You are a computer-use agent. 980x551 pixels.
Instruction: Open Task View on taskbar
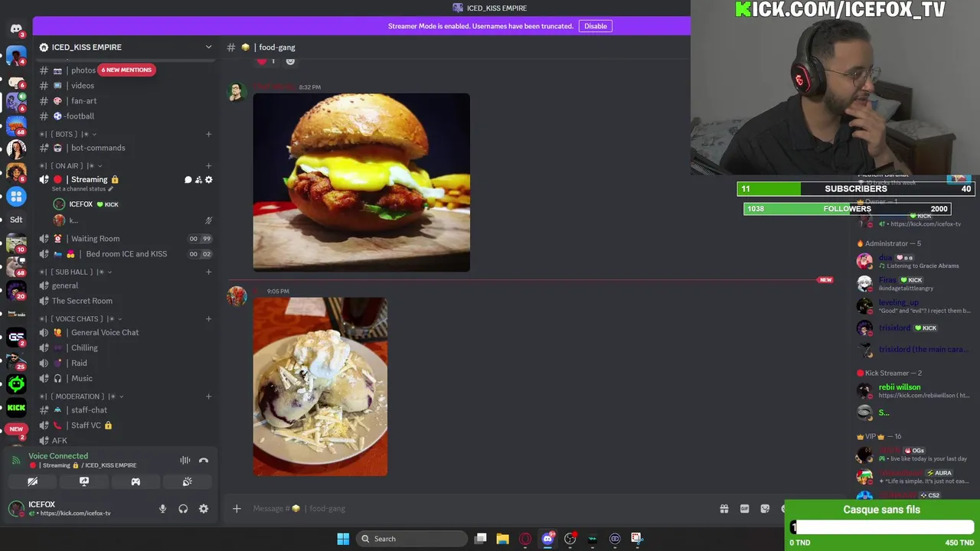click(480, 539)
